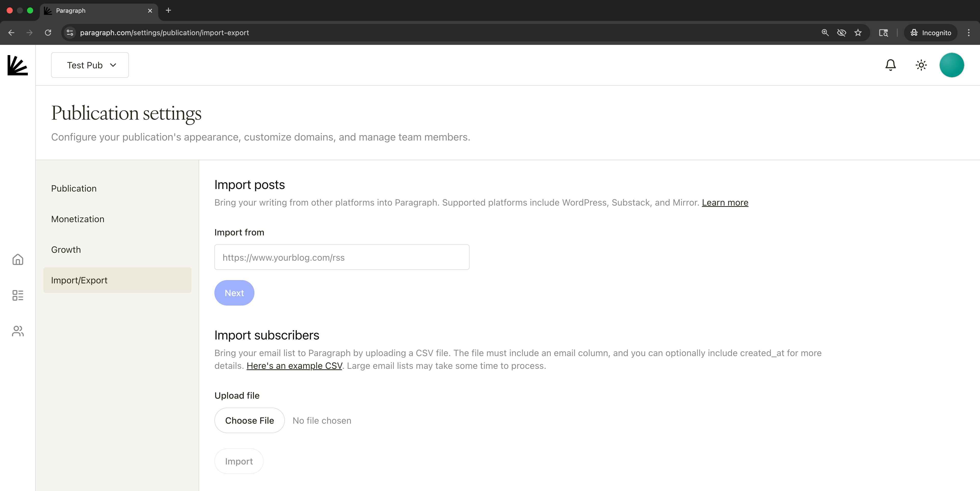Click the Paragraph logo icon
Viewport: 980px width, 491px height.
(x=18, y=65)
